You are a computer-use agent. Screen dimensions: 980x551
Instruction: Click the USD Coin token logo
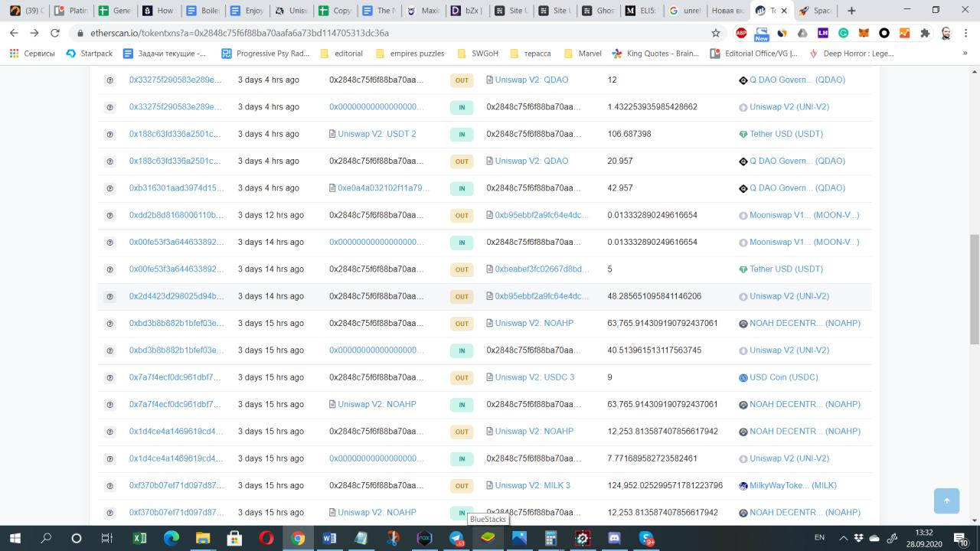point(743,377)
